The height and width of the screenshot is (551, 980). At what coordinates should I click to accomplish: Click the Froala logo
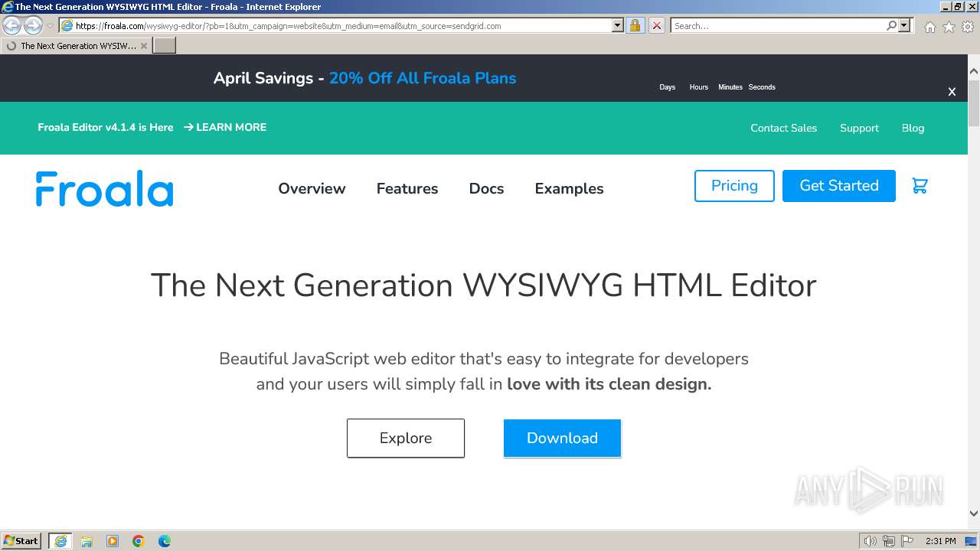click(x=104, y=188)
